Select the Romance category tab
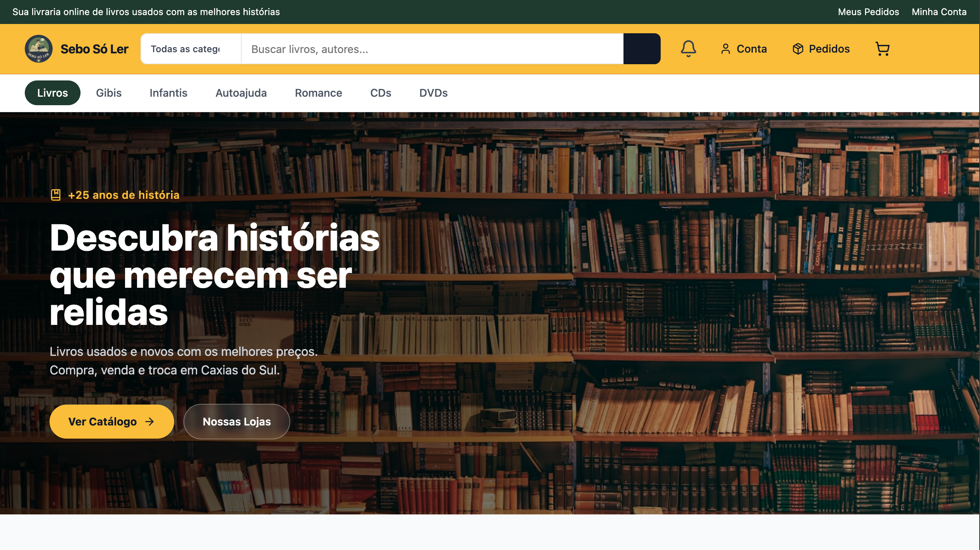980x550 pixels. click(x=318, y=93)
